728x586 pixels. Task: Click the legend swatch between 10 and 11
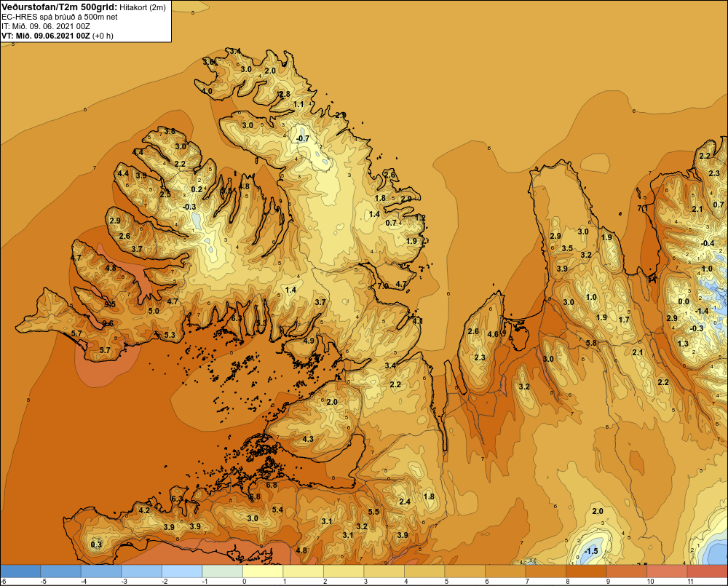pyautogui.click(x=667, y=571)
